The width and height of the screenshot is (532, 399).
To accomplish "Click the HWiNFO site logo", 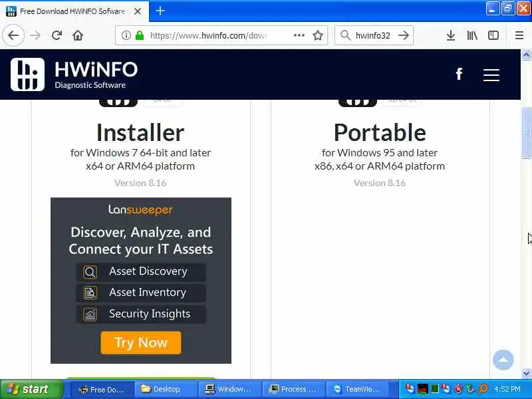I will pyautogui.click(x=74, y=74).
